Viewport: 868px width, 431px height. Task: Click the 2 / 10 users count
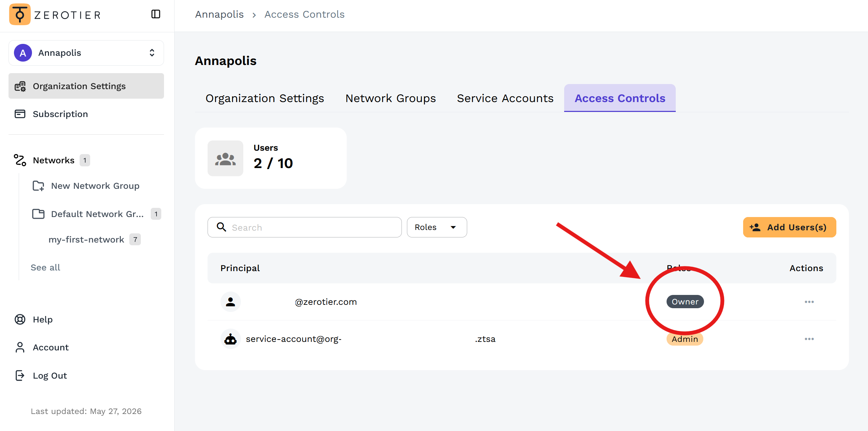[x=273, y=163]
